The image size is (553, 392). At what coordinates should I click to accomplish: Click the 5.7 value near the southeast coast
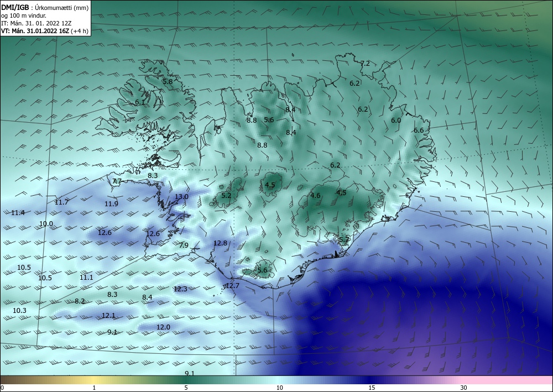point(344,240)
